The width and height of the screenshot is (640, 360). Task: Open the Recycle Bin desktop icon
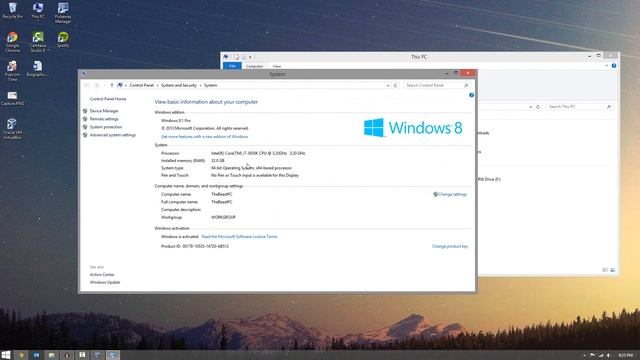(12, 10)
